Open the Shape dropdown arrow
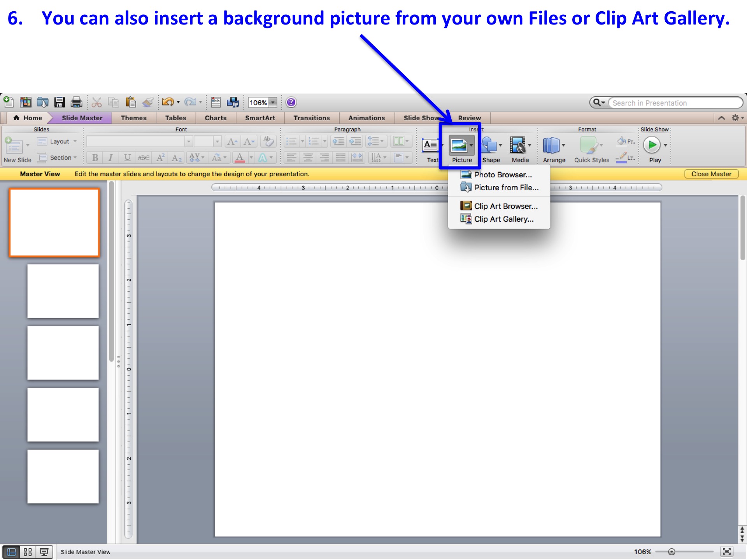 tap(500, 145)
